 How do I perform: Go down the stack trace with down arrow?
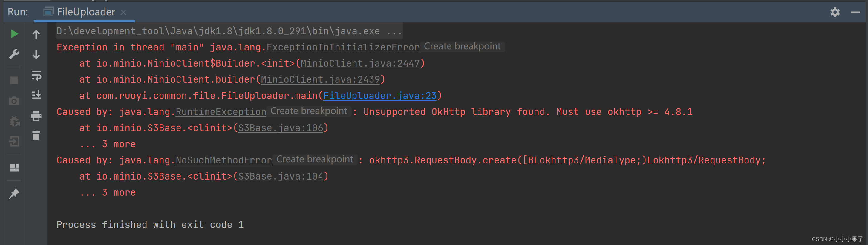coord(36,54)
